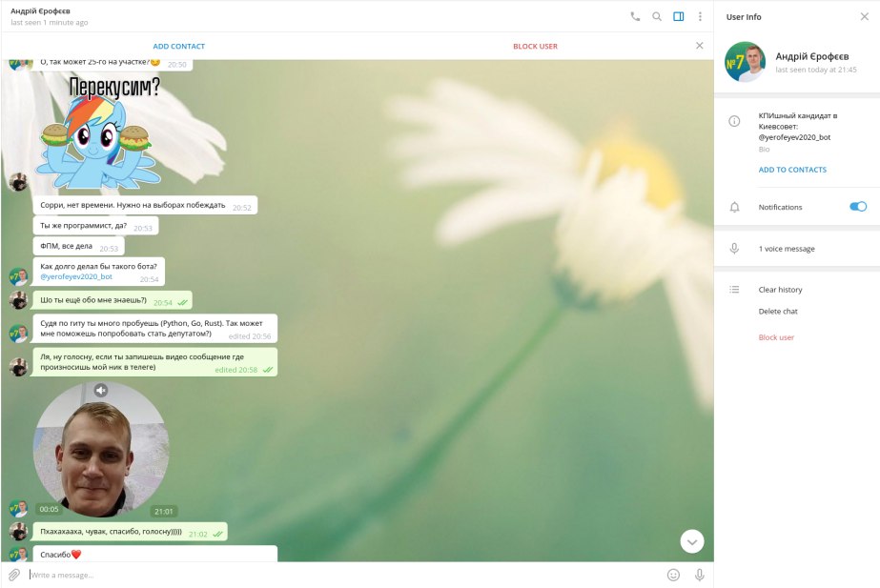Click the chat header name Андрій Єрофєєв
880x588 pixels.
[x=40, y=10]
